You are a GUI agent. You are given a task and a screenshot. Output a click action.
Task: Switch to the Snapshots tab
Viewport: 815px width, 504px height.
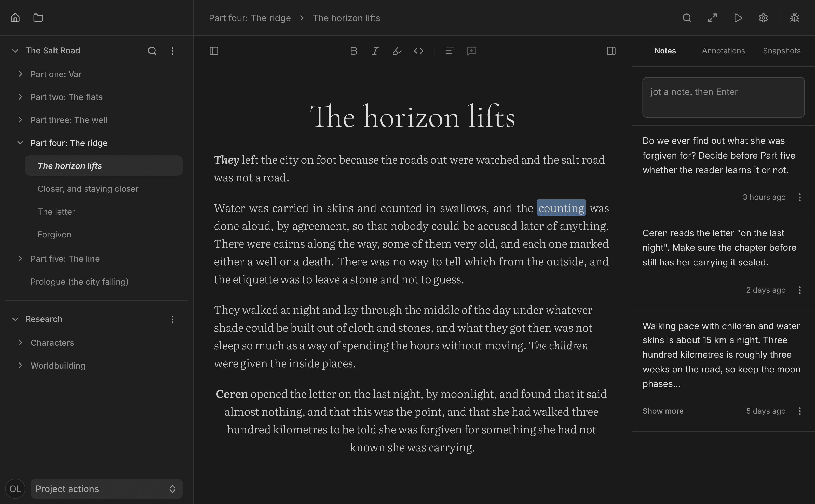(x=782, y=51)
